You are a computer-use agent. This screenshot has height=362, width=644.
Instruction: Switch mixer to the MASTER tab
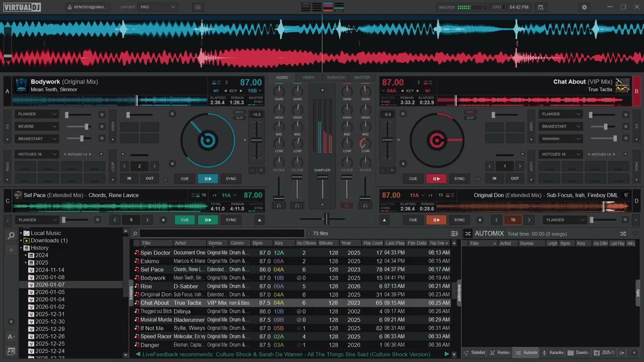click(x=362, y=77)
